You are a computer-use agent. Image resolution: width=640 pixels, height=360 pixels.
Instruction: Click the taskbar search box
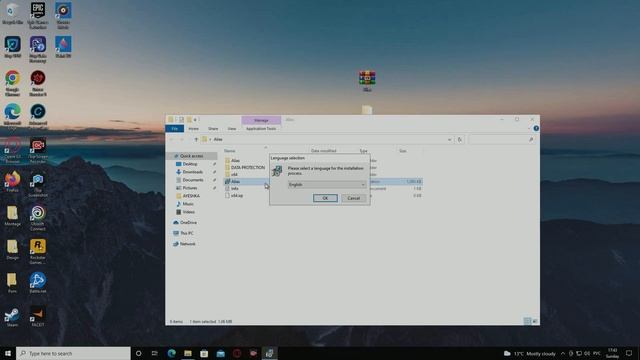tap(73, 353)
